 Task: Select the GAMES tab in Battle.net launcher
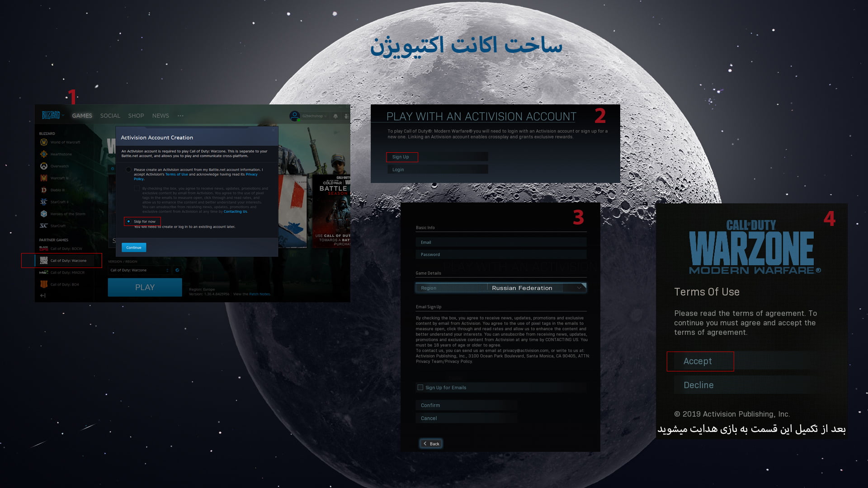pos(82,116)
